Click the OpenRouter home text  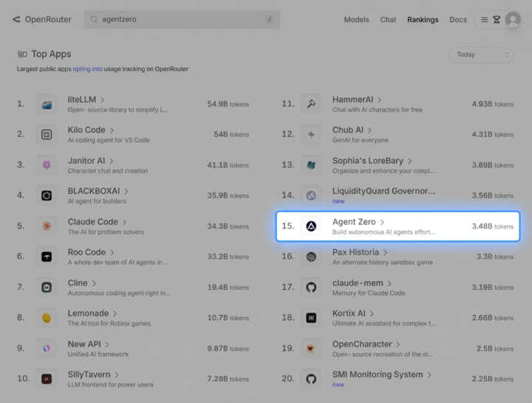pyautogui.click(x=48, y=19)
